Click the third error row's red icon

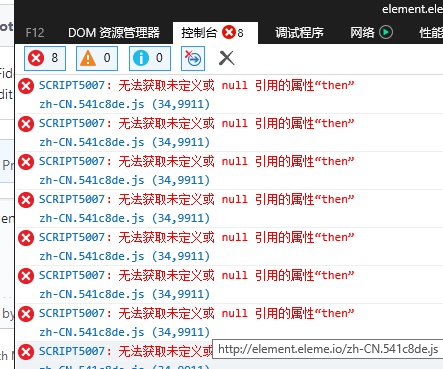point(26,162)
